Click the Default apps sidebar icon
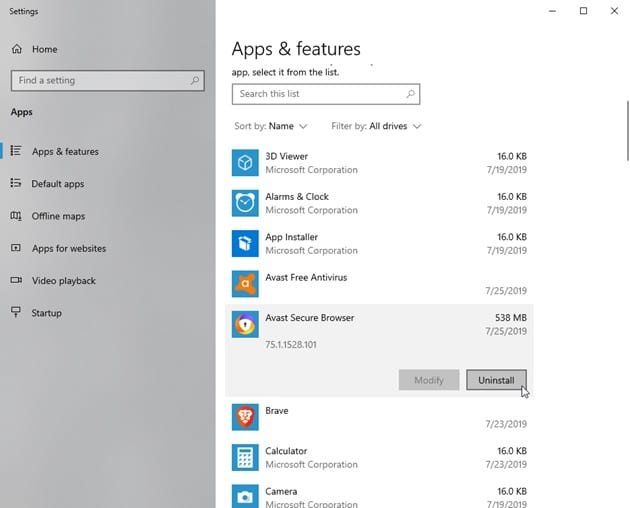This screenshot has width=630, height=508. tap(16, 183)
